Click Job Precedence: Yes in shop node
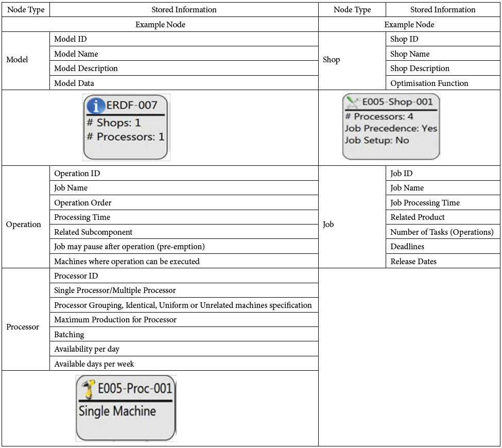Viewport: 502px width, 448px height. (x=391, y=129)
